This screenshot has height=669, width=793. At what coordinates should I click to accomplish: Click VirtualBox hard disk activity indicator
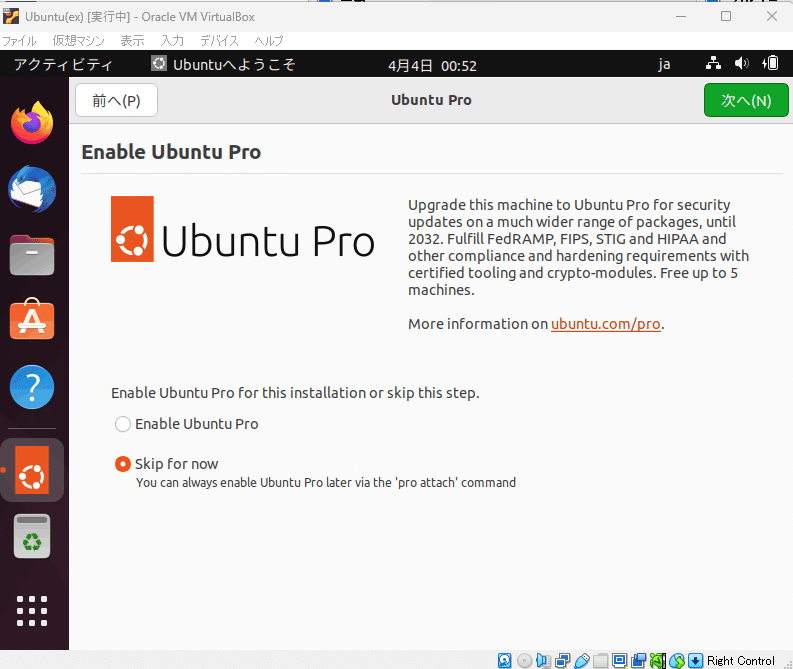point(505,660)
